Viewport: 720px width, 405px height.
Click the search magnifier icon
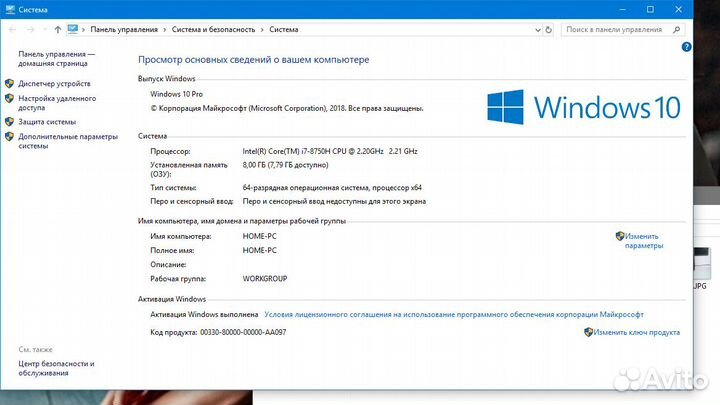[x=676, y=29]
